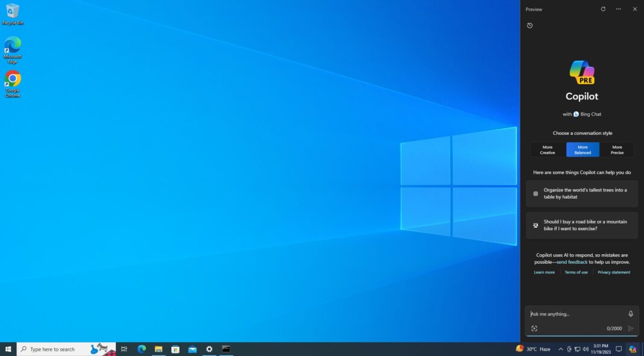644x356 pixels.
Task: Keep More Balanced conversation style selected
Action: coord(582,149)
